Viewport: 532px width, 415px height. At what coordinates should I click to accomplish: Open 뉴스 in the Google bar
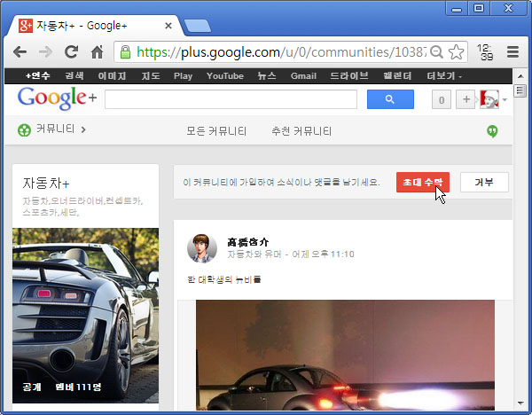point(267,76)
